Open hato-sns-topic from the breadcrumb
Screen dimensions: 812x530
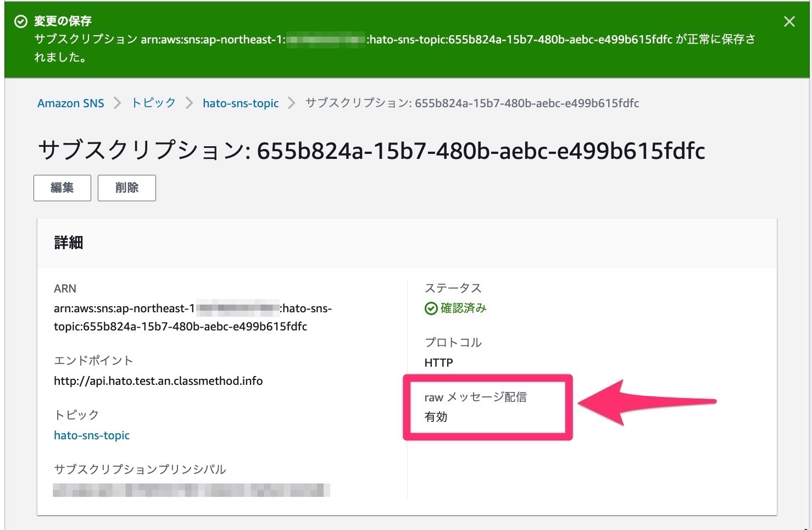240,103
